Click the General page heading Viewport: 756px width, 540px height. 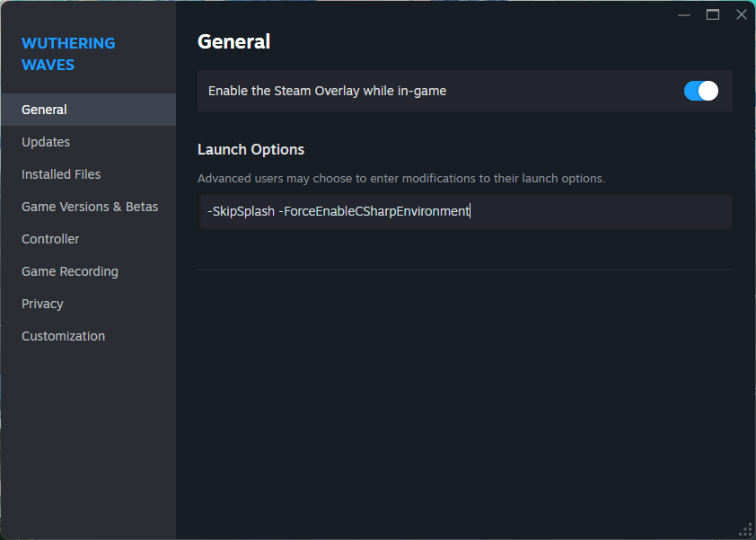(233, 41)
